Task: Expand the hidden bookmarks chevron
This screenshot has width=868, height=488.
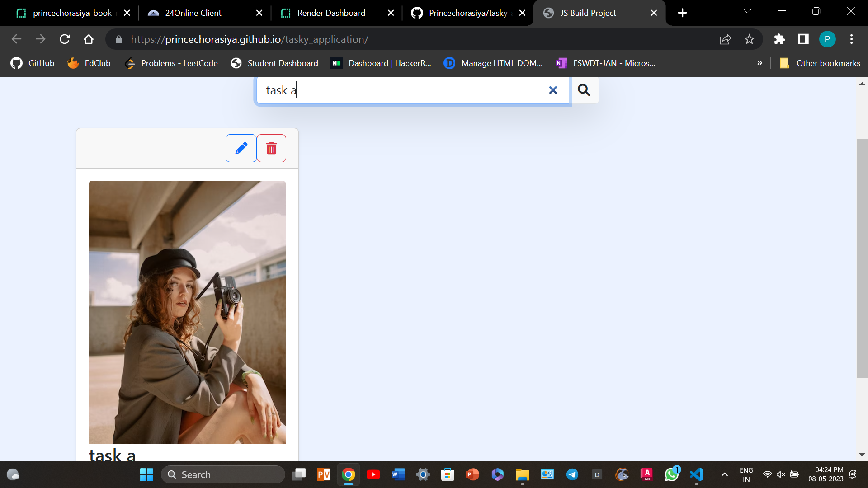Action: [x=759, y=63]
